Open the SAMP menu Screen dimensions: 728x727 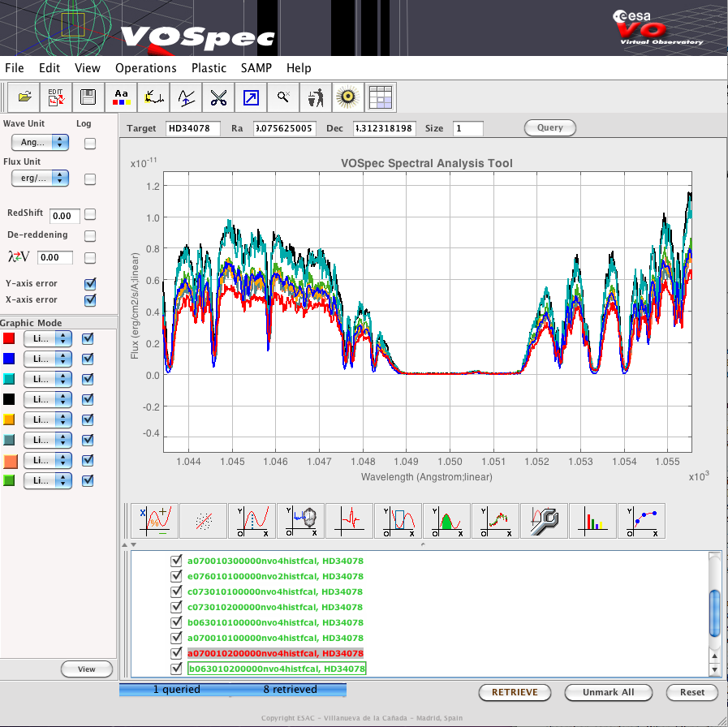coord(256,68)
